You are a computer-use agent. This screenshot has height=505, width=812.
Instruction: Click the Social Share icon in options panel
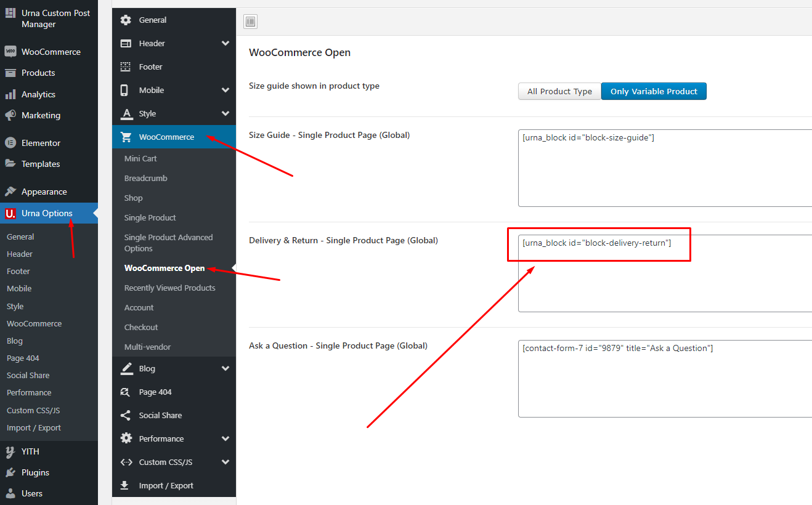(x=126, y=415)
